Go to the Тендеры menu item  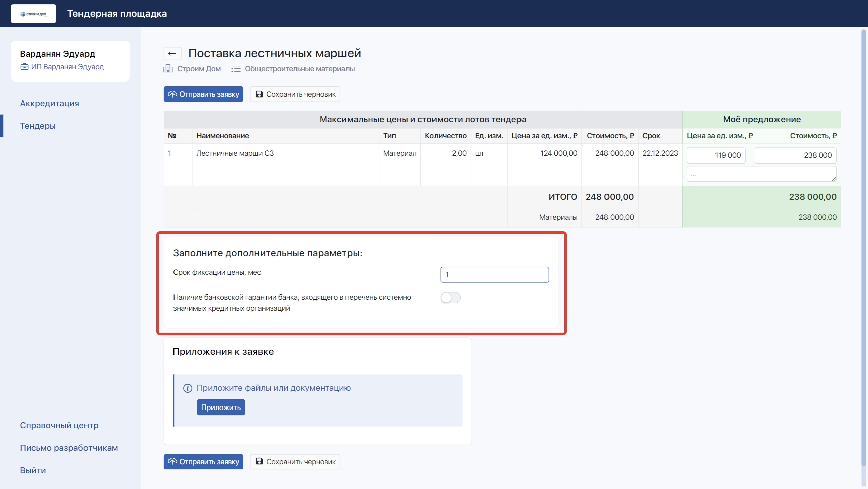pyautogui.click(x=38, y=126)
